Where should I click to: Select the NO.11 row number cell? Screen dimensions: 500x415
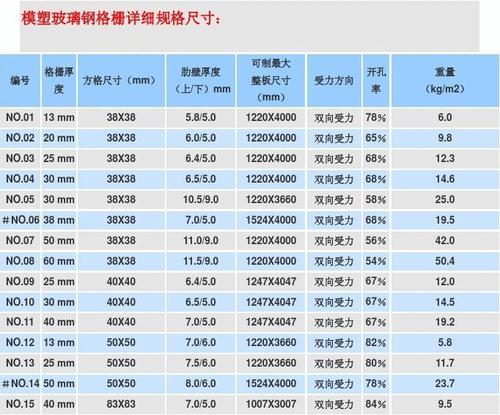point(20,322)
